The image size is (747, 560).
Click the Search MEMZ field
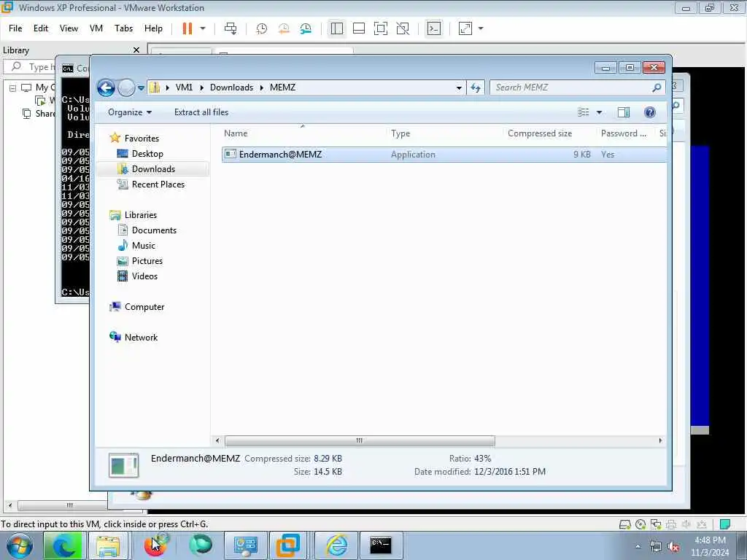pos(572,87)
